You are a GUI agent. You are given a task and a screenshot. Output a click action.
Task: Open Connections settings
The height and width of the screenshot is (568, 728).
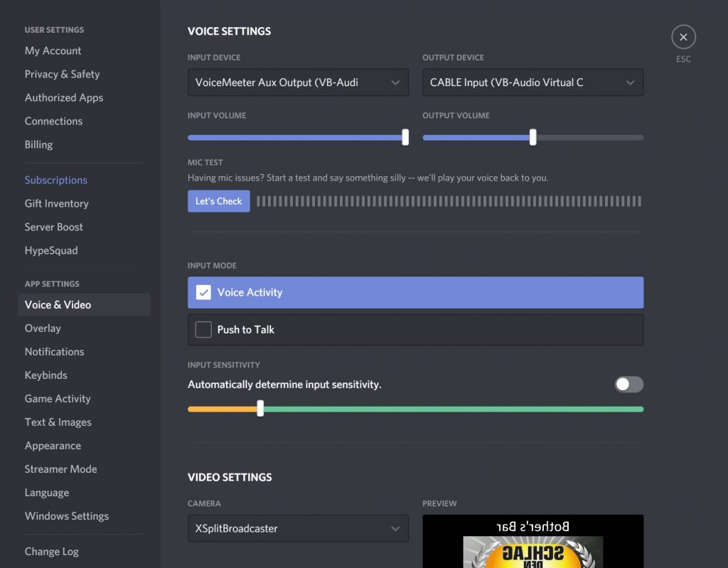[54, 122]
